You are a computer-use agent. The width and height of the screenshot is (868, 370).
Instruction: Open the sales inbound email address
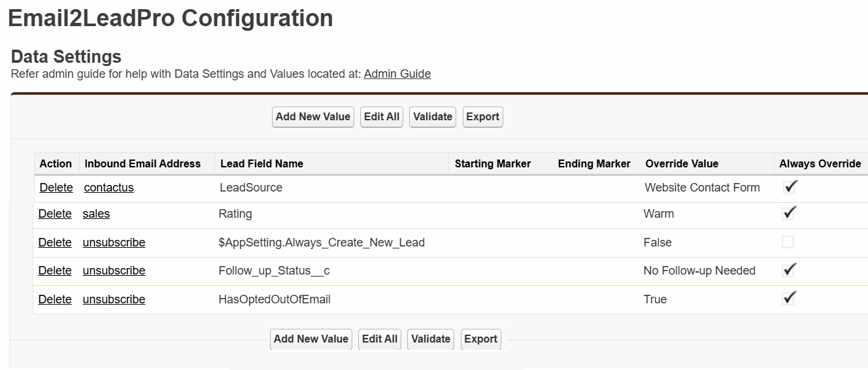click(96, 214)
